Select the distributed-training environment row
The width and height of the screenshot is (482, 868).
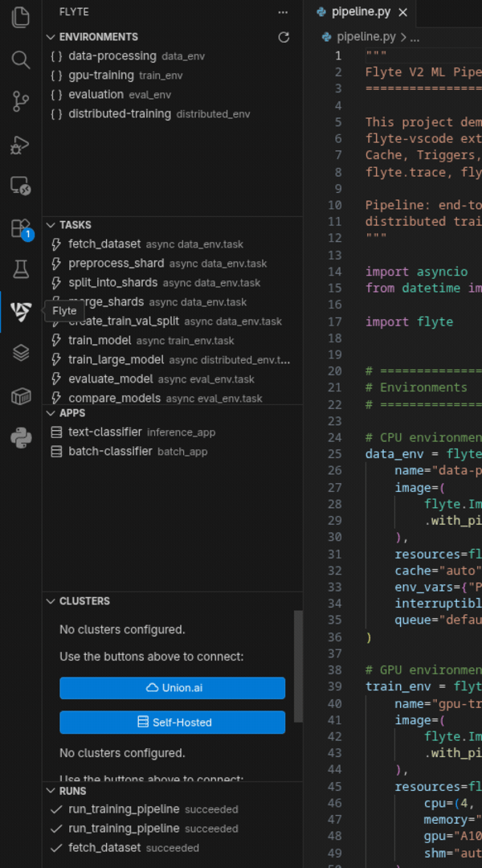(173, 114)
